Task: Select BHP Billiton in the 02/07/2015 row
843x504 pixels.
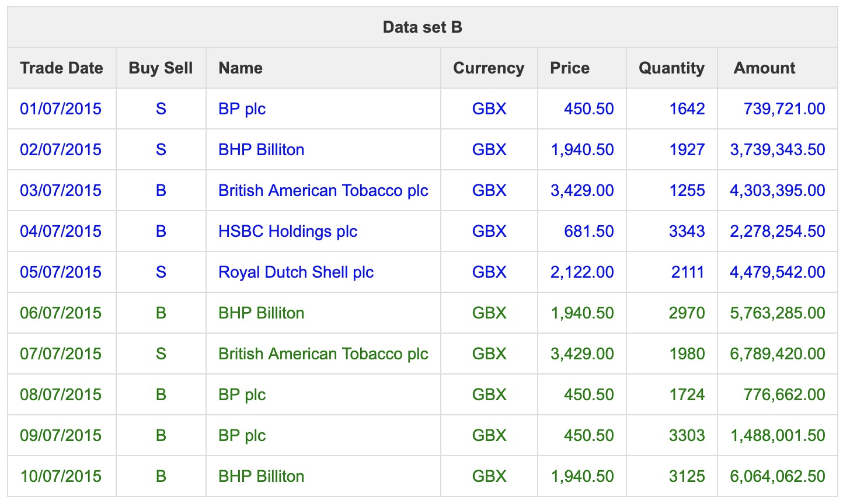Action: [262, 150]
